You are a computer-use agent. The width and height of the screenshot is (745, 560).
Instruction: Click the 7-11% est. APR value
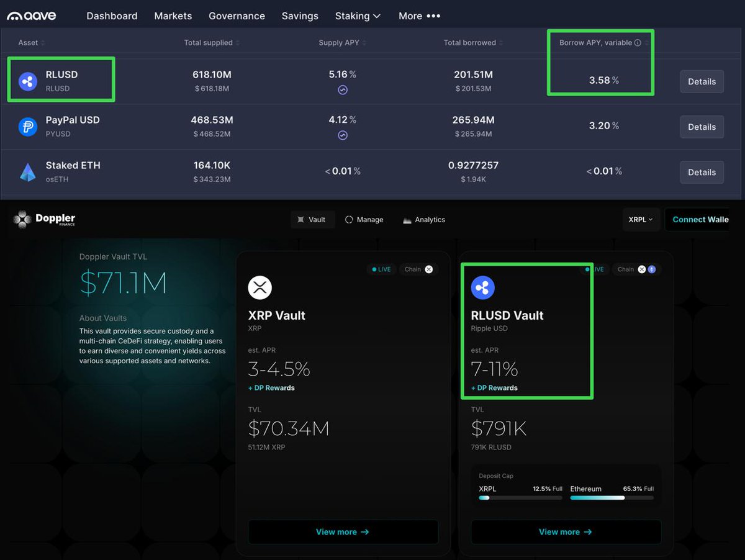point(494,369)
